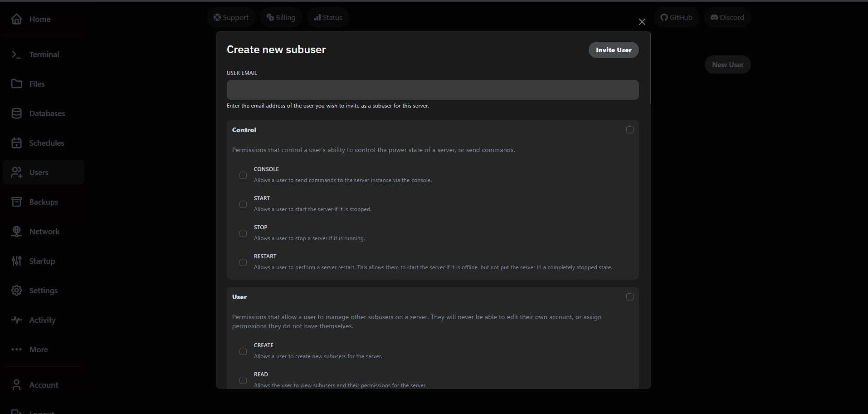The image size is (868, 414).
Task: View the server Activity log
Action: (42, 320)
